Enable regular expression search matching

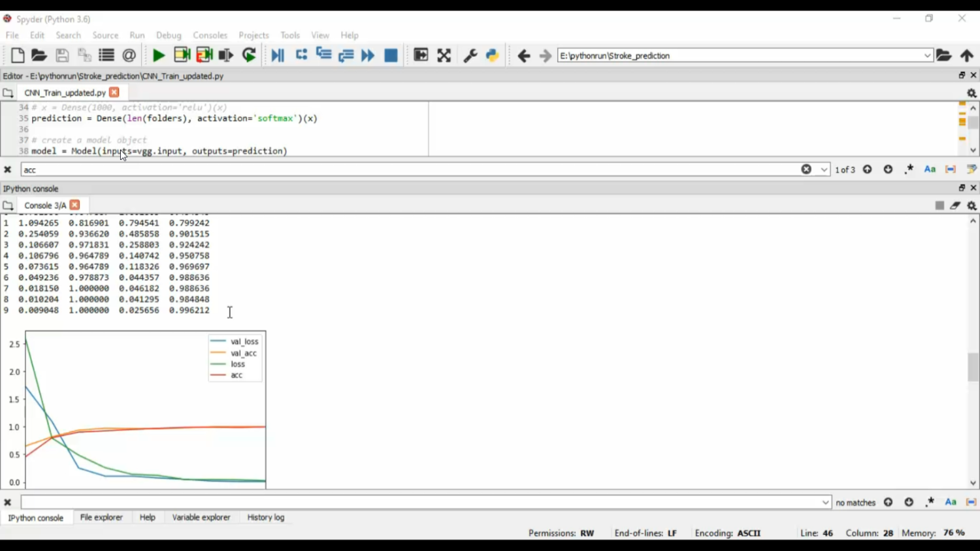coord(909,169)
